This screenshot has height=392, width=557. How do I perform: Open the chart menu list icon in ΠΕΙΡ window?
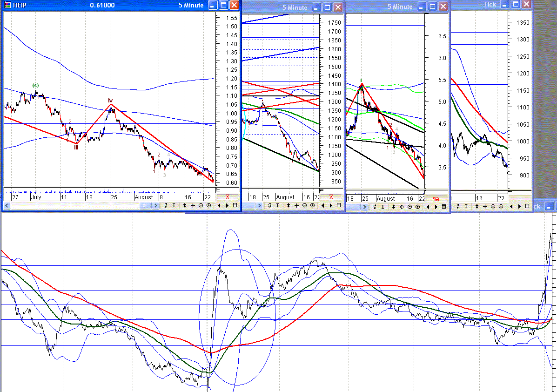pos(235,205)
